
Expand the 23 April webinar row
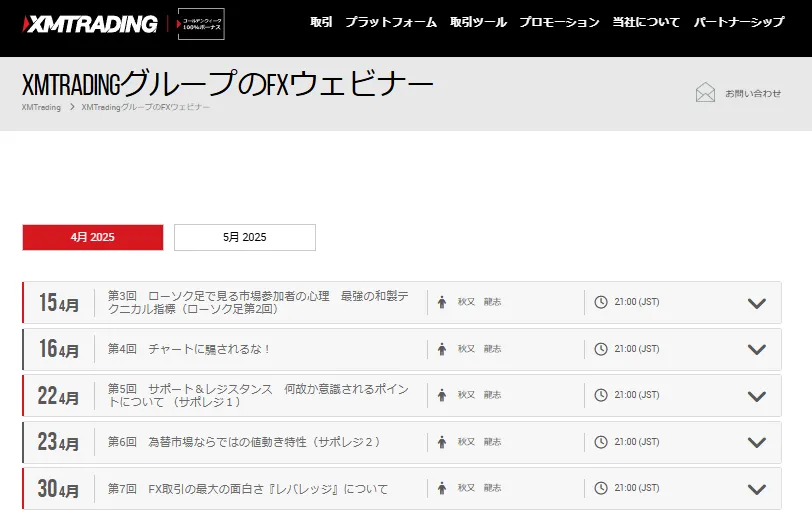click(x=757, y=442)
